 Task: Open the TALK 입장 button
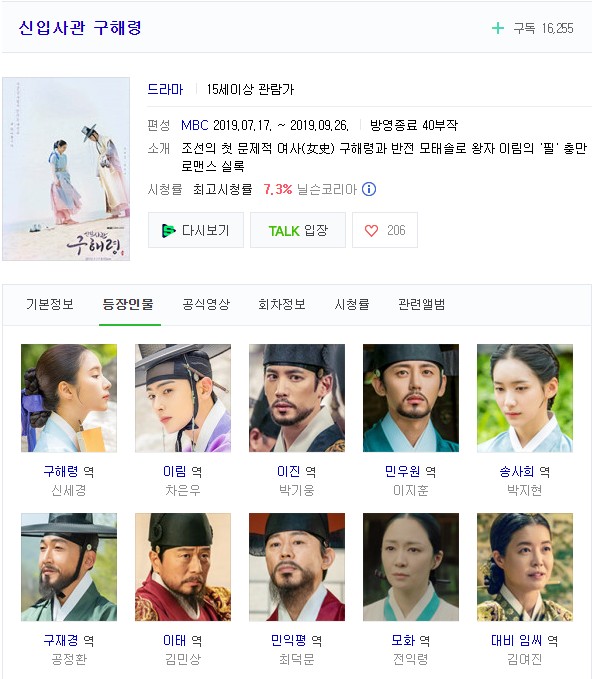[298, 230]
